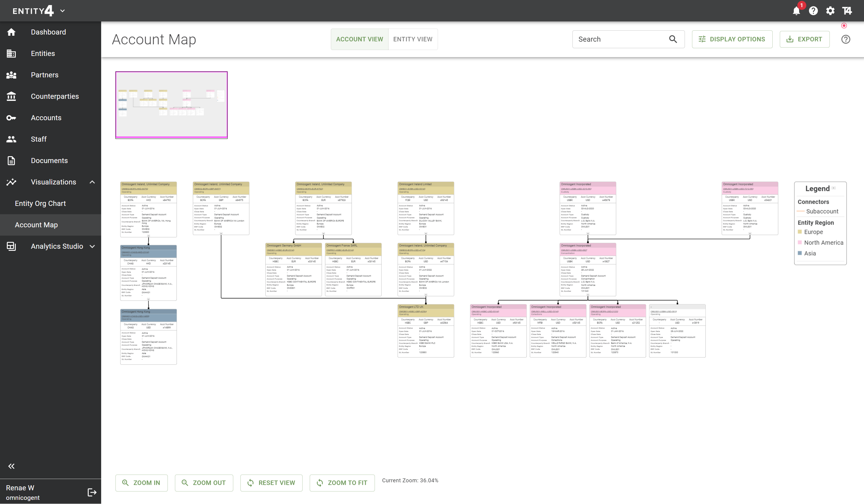Viewport: 864px width, 504px height.
Task: Collapse Omnicogent Ireland HKD account node
Action: coord(148,236)
